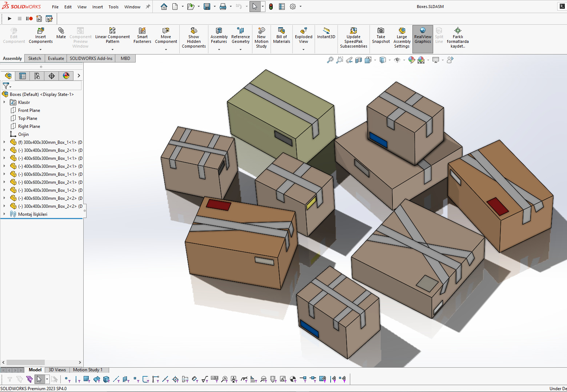Expand (f) 300x400x300mm_Box_1<1> component
Screen dimensions: 567x392
pyautogui.click(x=4, y=142)
